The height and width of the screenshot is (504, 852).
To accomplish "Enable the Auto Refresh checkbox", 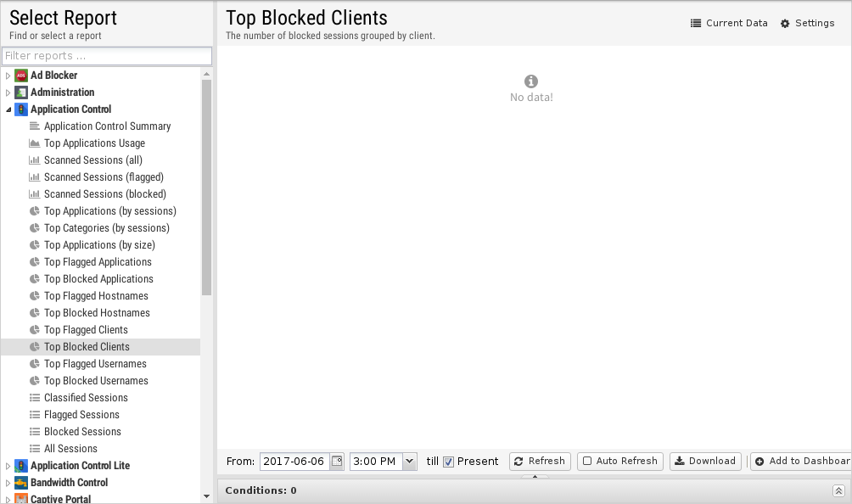I will pyautogui.click(x=587, y=461).
